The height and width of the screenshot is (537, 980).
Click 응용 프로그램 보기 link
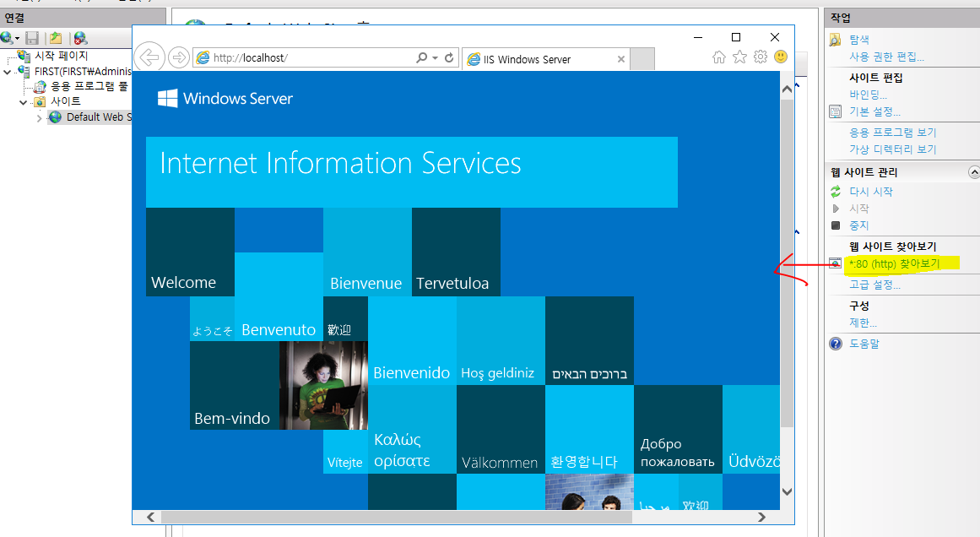pyautogui.click(x=892, y=133)
